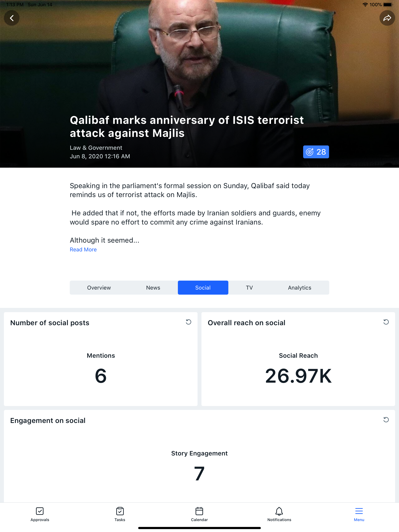Refresh the Engagement on social widget
The image size is (399, 532).
click(x=386, y=420)
